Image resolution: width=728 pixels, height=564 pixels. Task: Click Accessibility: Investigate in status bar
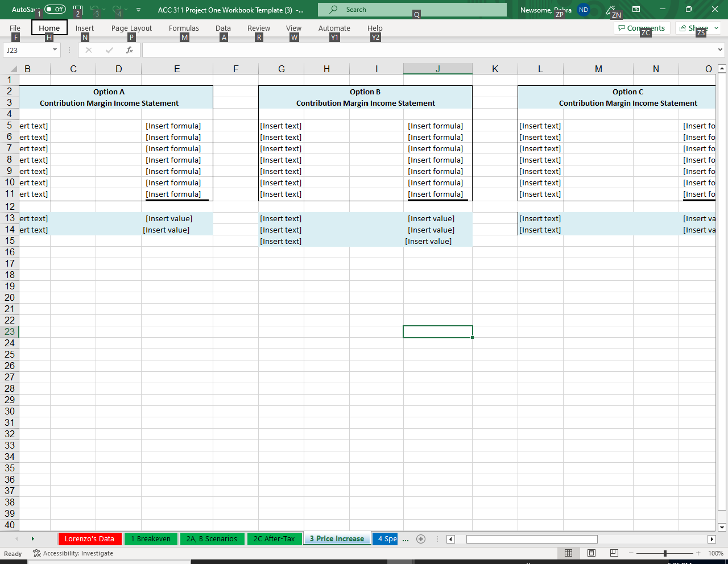click(x=73, y=553)
